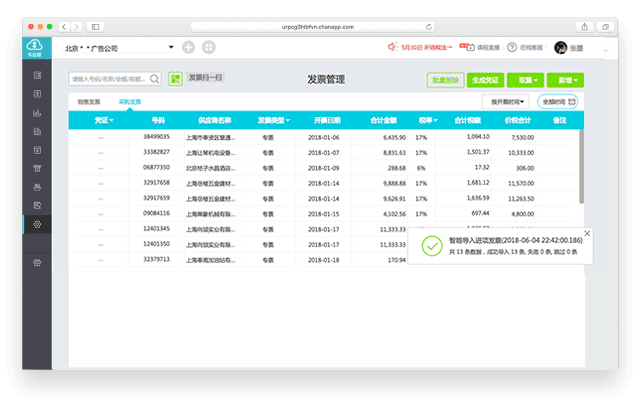Click the chart report icon in sidebar
This screenshot has width=640, height=405.
pos(37,112)
